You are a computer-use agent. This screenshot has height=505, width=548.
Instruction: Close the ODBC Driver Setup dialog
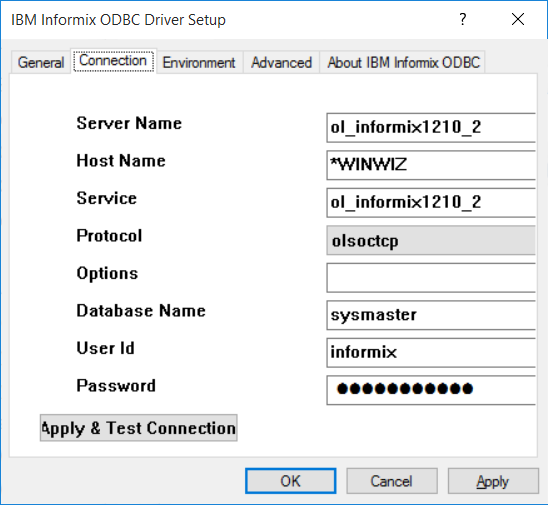point(518,19)
